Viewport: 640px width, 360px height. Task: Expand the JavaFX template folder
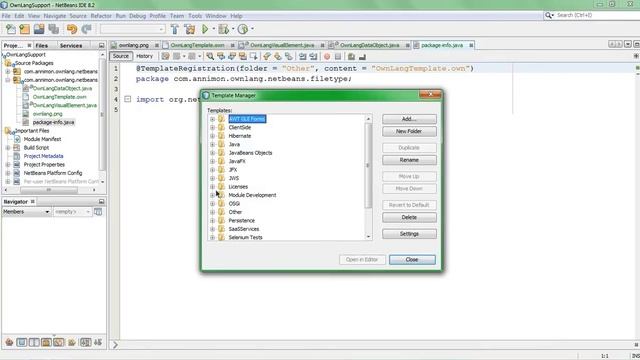tap(212, 161)
